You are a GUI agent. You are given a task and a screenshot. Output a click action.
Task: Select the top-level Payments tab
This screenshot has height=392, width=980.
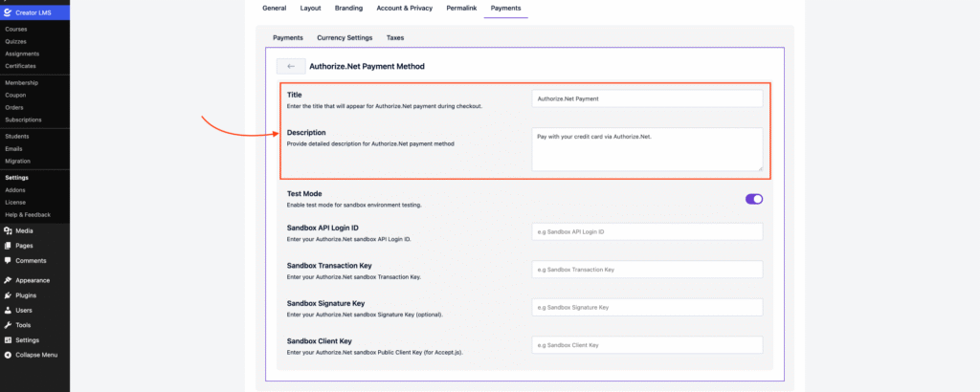click(505, 8)
